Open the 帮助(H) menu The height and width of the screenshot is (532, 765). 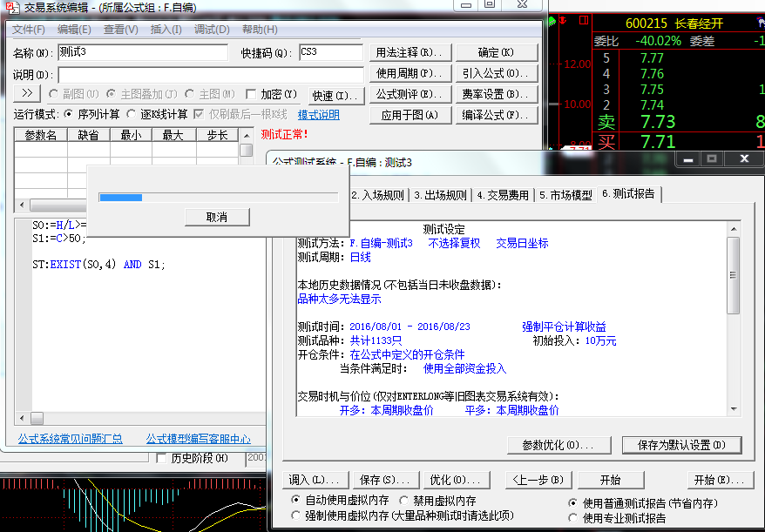[x=260, y=30]
